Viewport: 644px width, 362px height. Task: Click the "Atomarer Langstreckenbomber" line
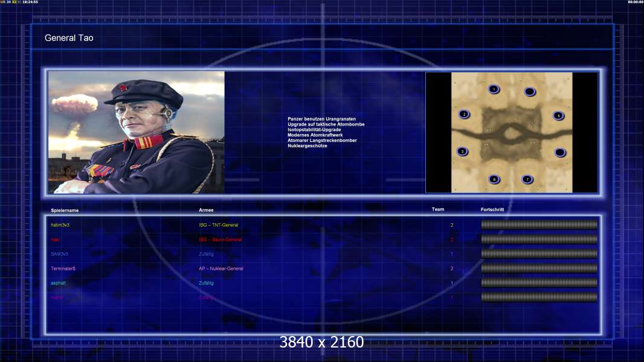(322, 140)
